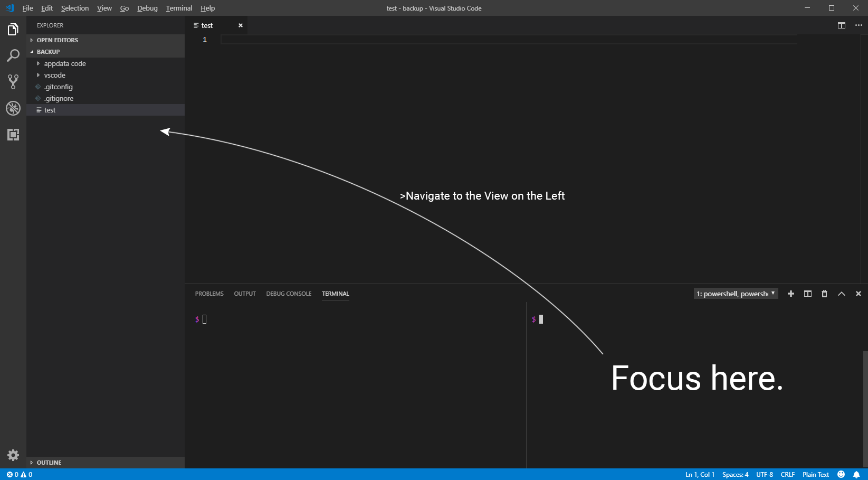Split the terminal pane
This screenshot has width=868, height=480.
[808, 294]
